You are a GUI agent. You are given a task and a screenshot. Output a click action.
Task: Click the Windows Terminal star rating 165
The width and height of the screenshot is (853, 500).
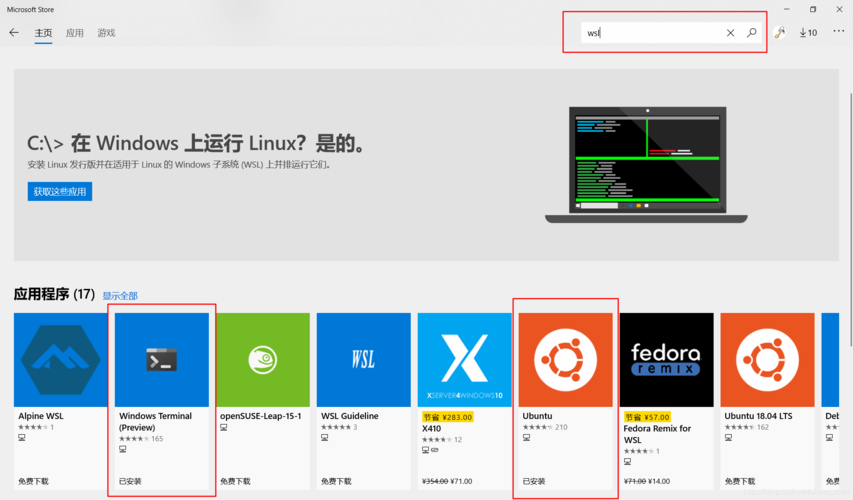click(x=141, y=439)
